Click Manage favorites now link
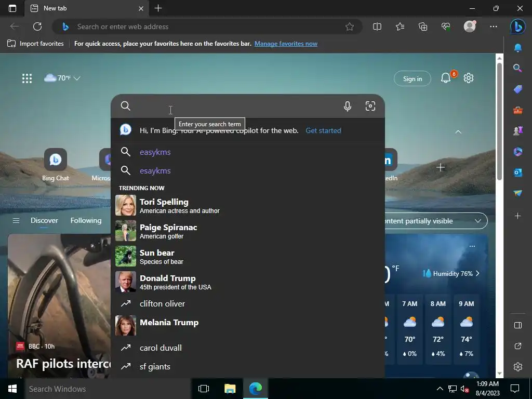The height and width of the screenshot is (399, 532). 286,44
